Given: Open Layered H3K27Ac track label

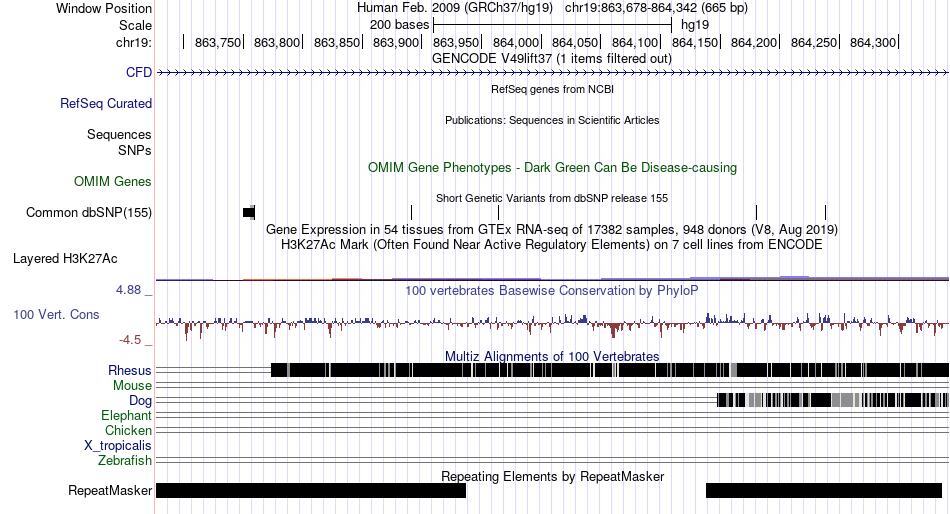Looking at the screenshot, I should (x=65, y=259).
